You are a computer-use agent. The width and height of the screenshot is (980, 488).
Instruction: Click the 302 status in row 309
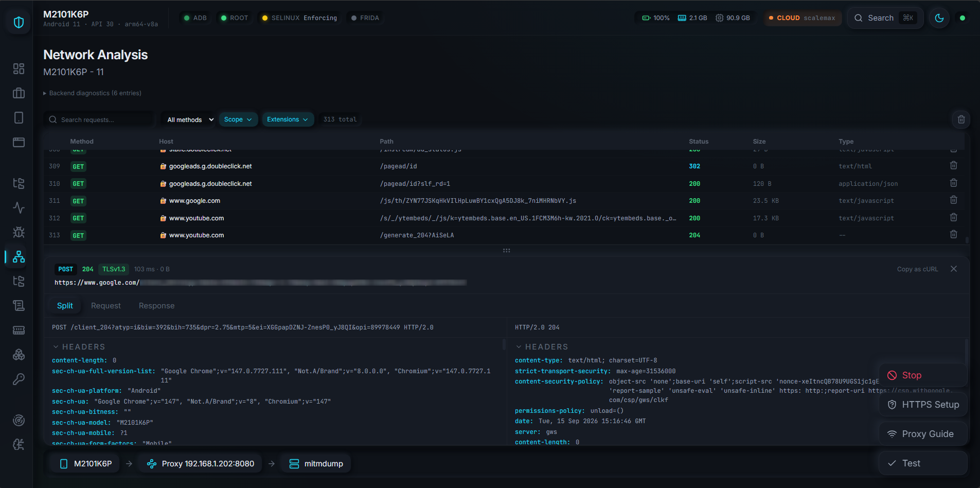pos(694,166)
